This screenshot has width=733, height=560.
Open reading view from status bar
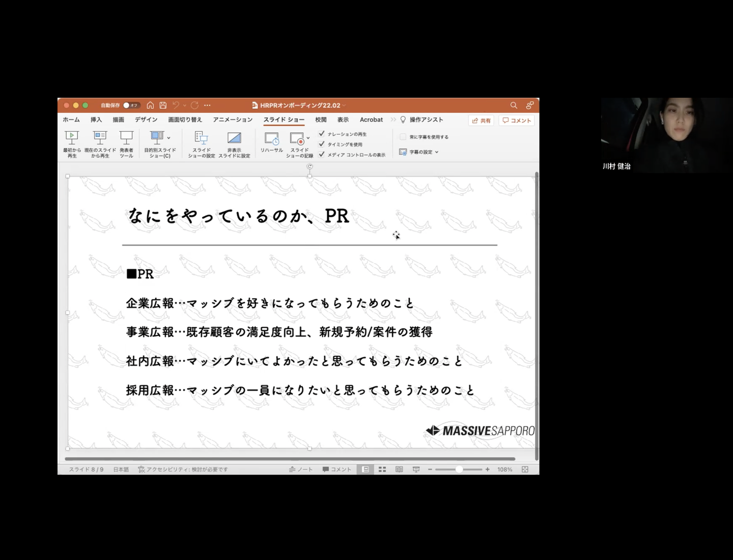tap(399, 469)
